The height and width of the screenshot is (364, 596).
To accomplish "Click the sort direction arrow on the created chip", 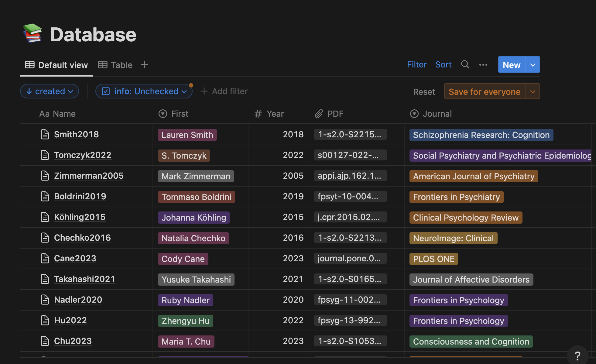I will click(29, 91).
